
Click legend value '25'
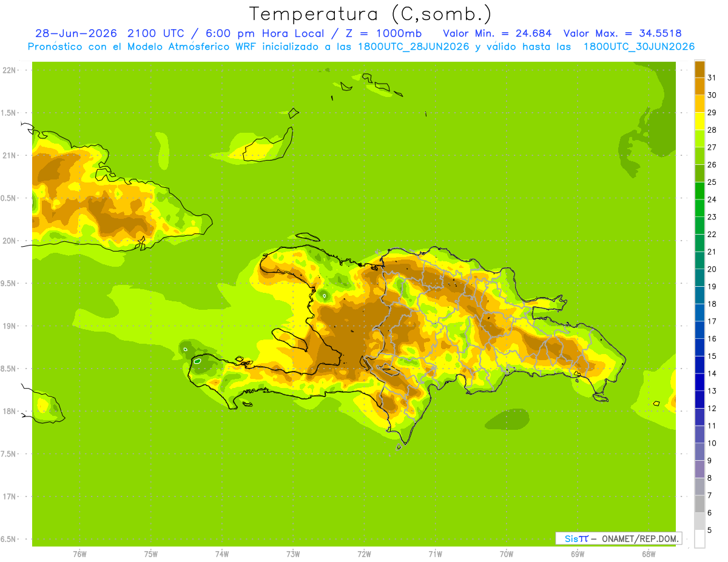point(712,182)
